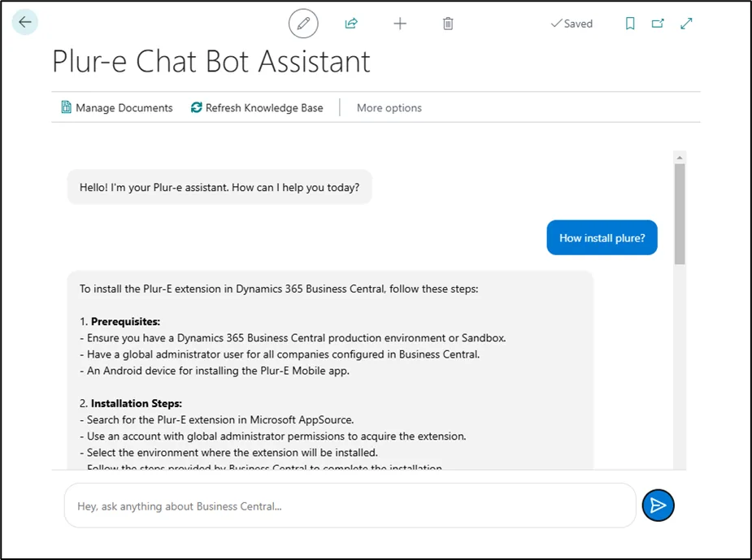
Task: Open More options menu
Action: 389,108
